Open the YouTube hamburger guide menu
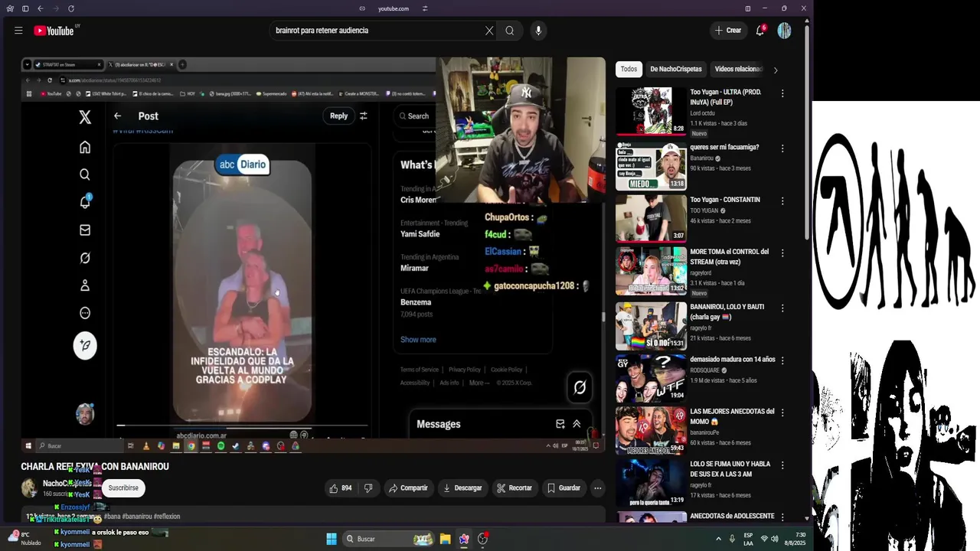 (x=18, y=31)
